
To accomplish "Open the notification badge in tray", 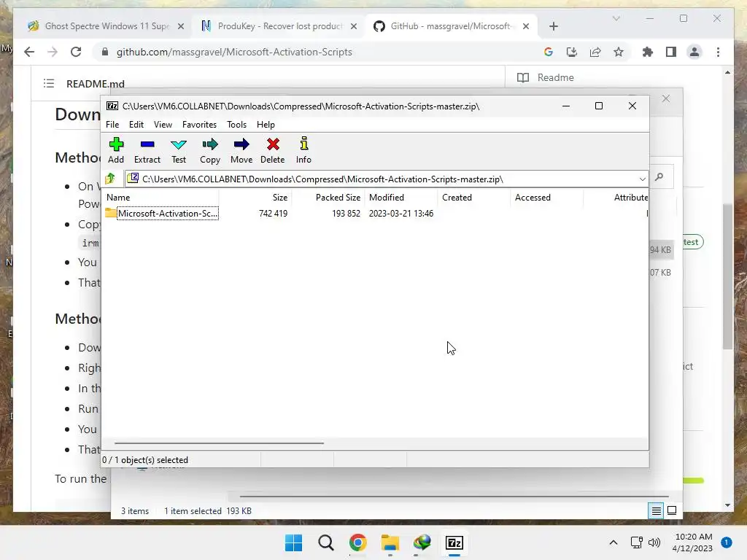I will (x=727, y=542).
